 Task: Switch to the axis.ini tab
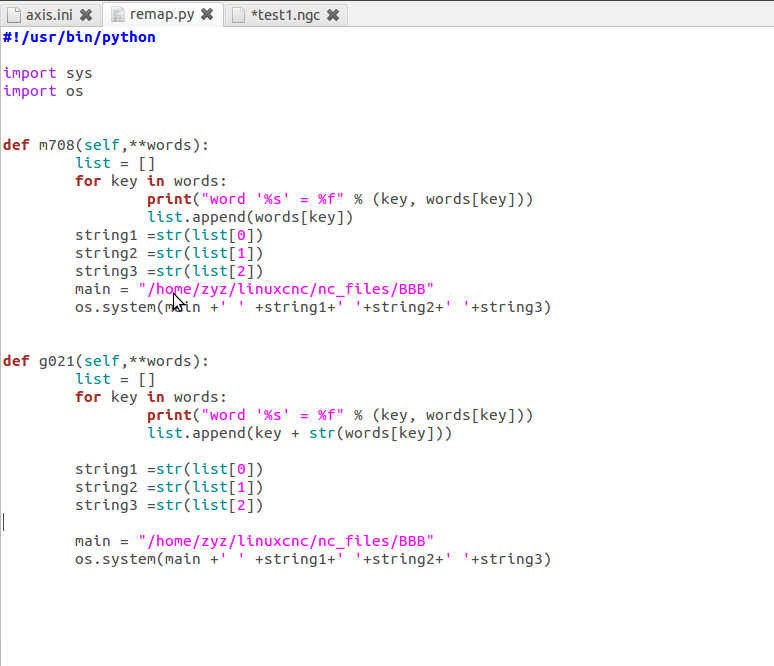point(48,15)
